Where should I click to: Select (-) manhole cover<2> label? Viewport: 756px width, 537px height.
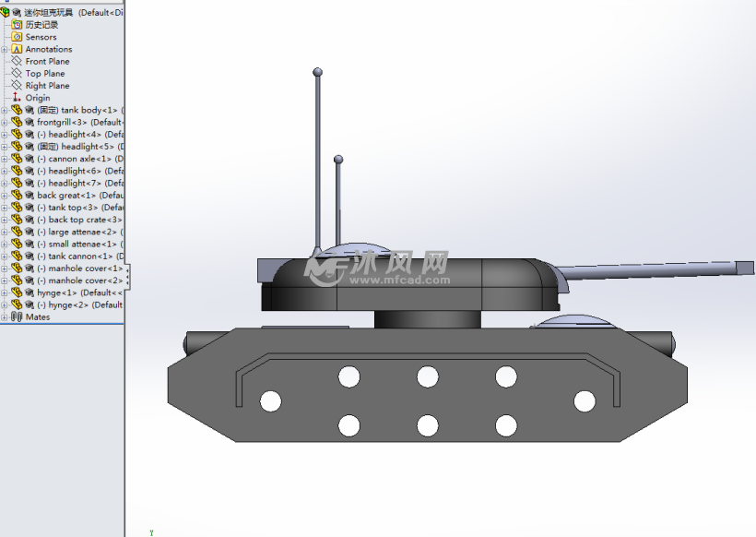pos(80,280)
